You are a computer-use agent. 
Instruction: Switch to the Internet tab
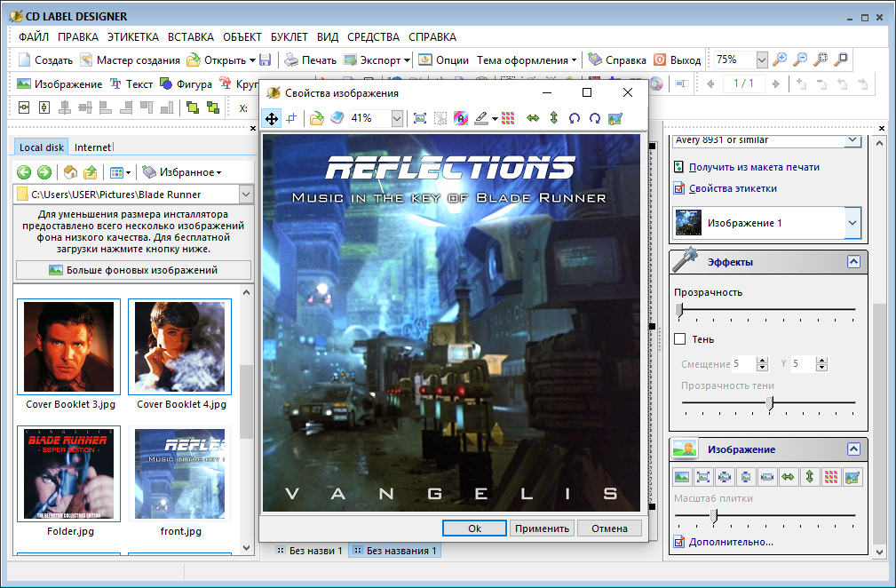click(x=92, y=147)
